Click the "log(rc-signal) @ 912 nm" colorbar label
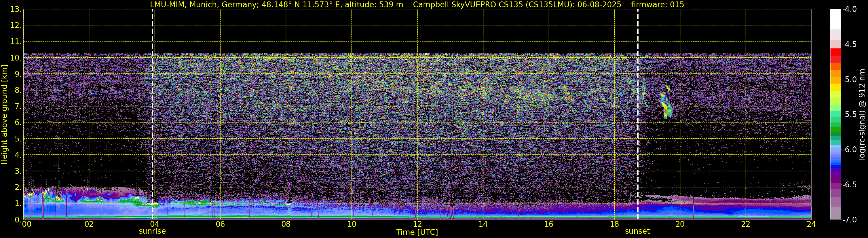The width and height of the screenshot is (868, 238). (x=862, y=114)
